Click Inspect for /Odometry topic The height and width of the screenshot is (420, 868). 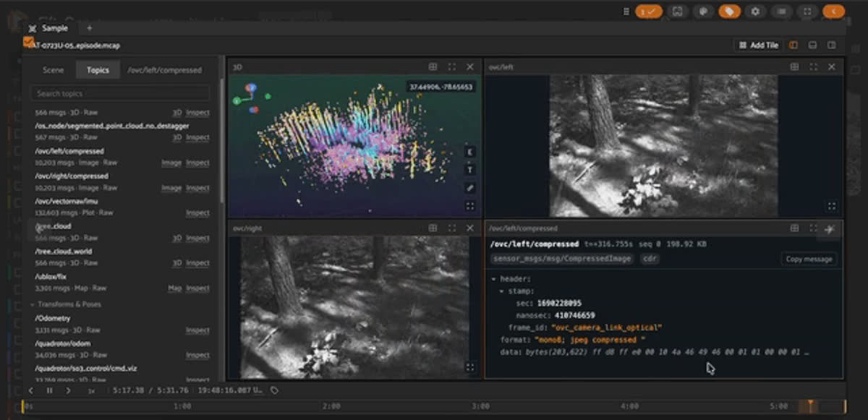197,330
